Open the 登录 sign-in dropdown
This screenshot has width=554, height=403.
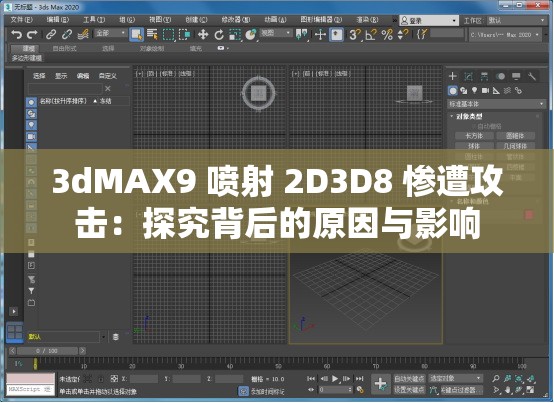[429, 20]
